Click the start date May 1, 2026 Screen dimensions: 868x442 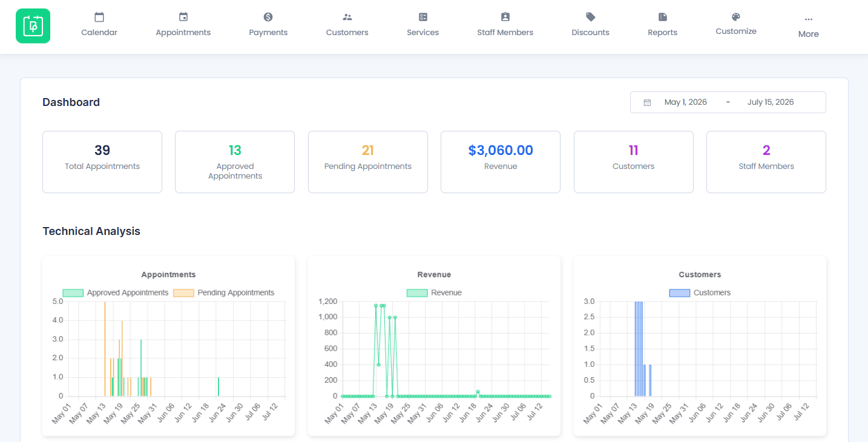(x=686, y=102)
